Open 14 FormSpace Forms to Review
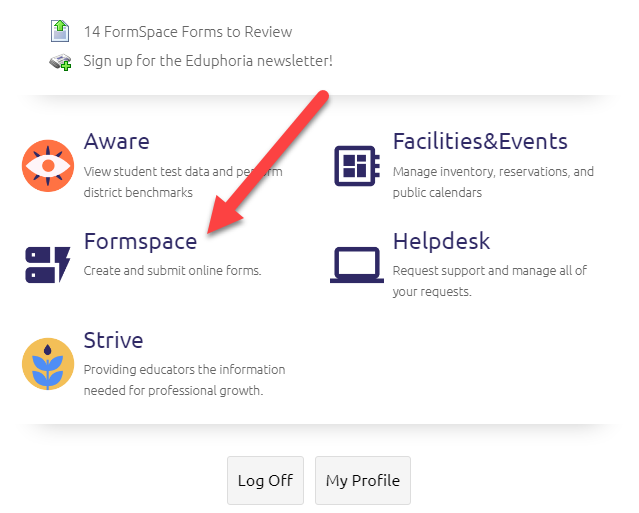The image size is (639, 513). pos(188,33)
